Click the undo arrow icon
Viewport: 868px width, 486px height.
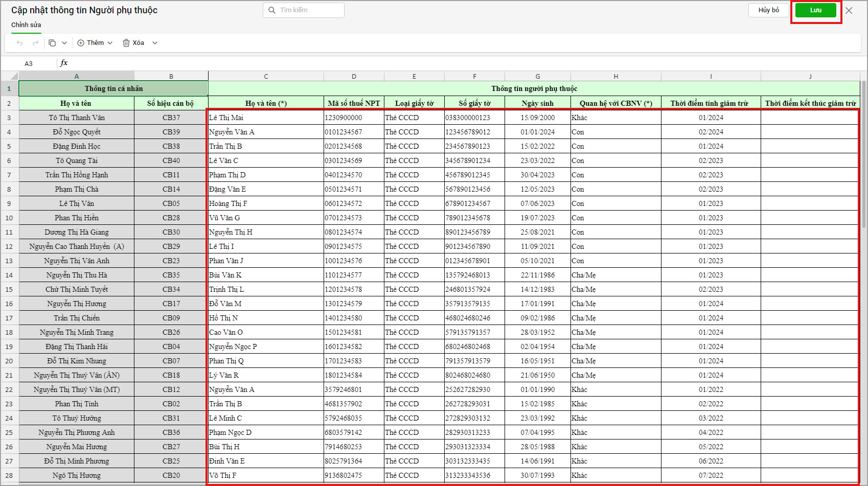(x=20, y=43)
